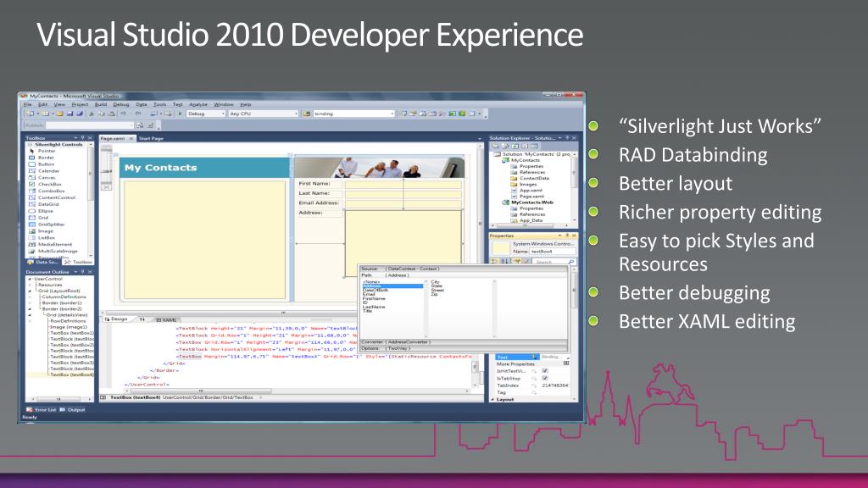Screen dimensions: 868x488
Task: Open the Any CPU platform dropdown
Action: coord(260,114)
